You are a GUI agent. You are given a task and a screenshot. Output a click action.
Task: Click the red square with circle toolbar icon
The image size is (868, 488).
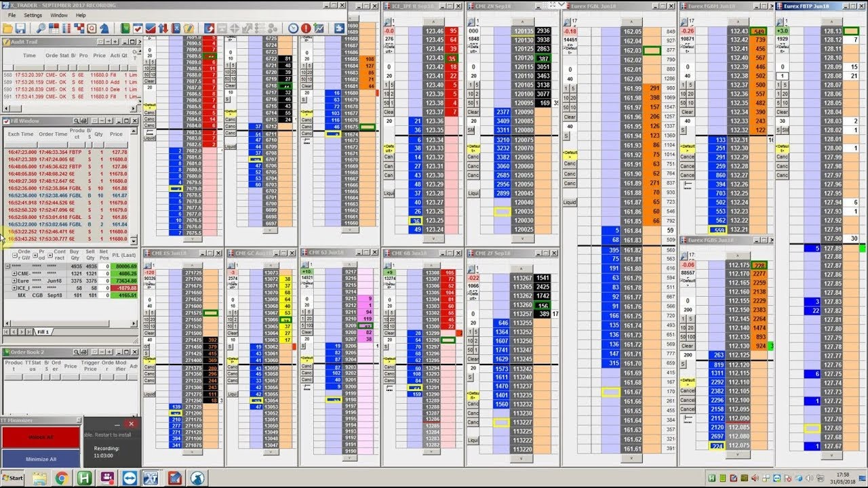(x=92, y=28)
